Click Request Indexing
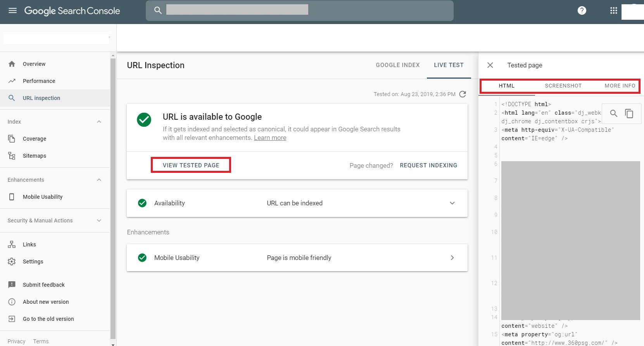Image resolution: width=644 pixels, height=346 pixels. tap(428, 165)
